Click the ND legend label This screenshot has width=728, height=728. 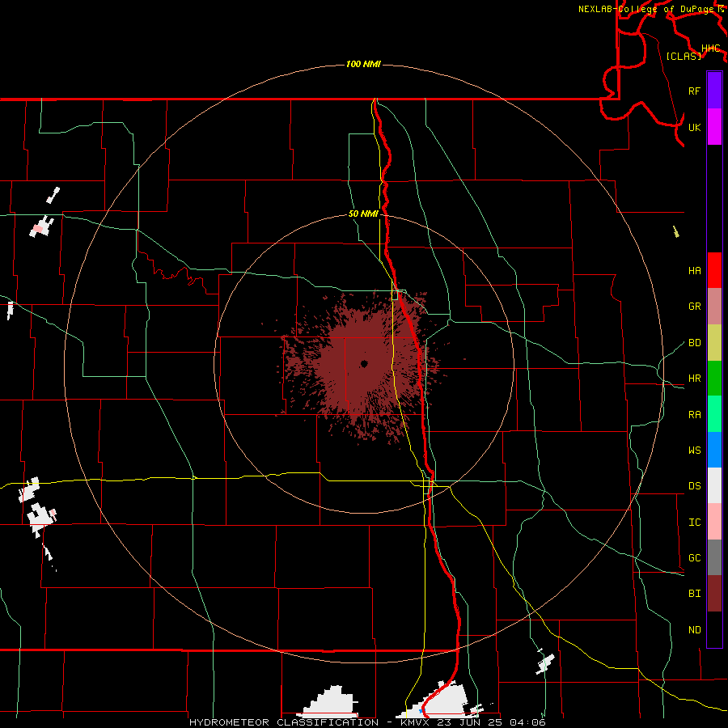(694, 630)
